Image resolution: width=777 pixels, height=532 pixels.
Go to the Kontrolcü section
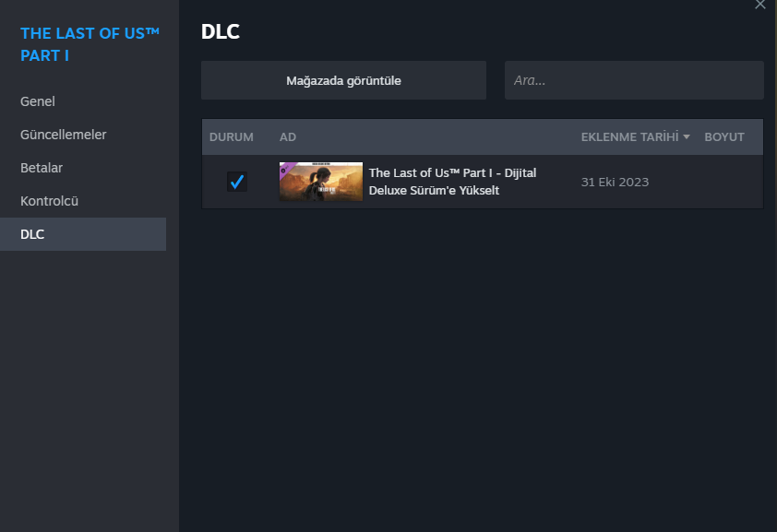[50, 201]
